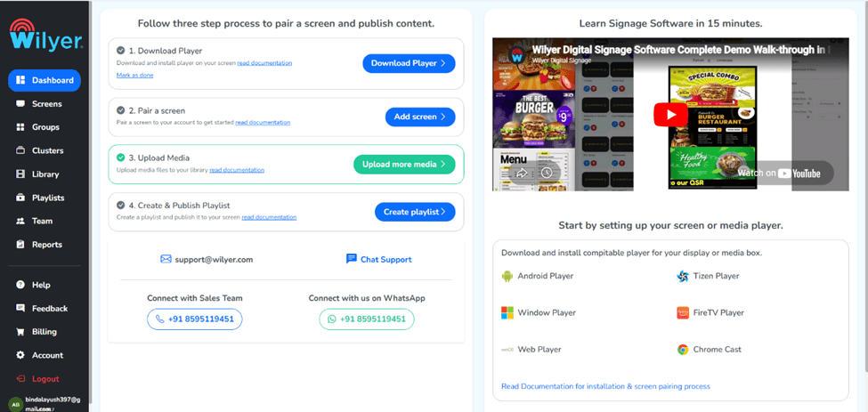Toggle step 1 Download Player checkmark
This screenshot has width=868, height=412.
click(x=120, y=51)
